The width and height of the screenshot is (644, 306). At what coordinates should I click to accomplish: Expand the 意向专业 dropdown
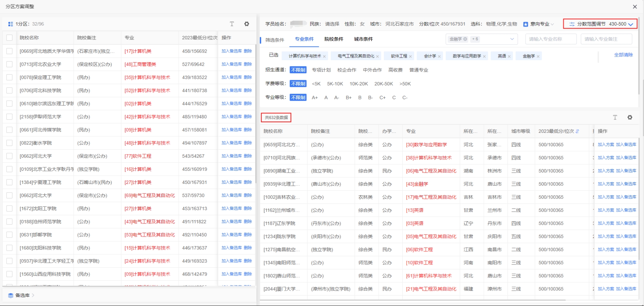click(x=552, y=24)
